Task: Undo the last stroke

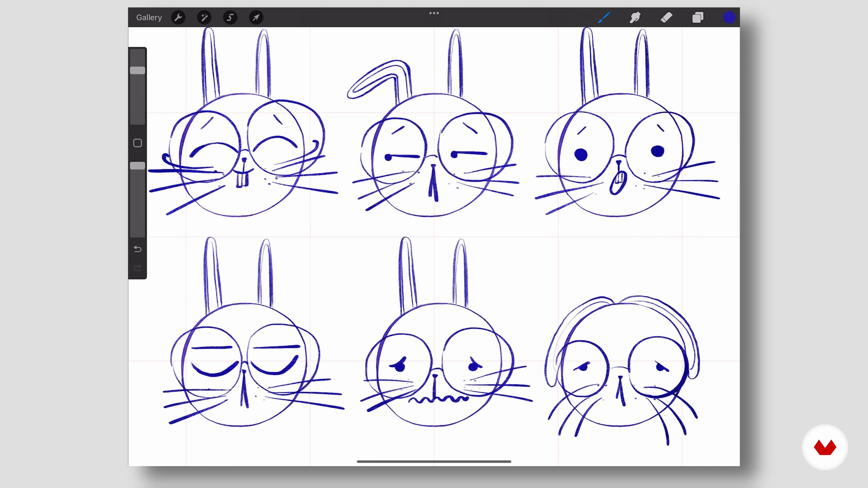Action: pyautogui.click(x=137, y=249)
